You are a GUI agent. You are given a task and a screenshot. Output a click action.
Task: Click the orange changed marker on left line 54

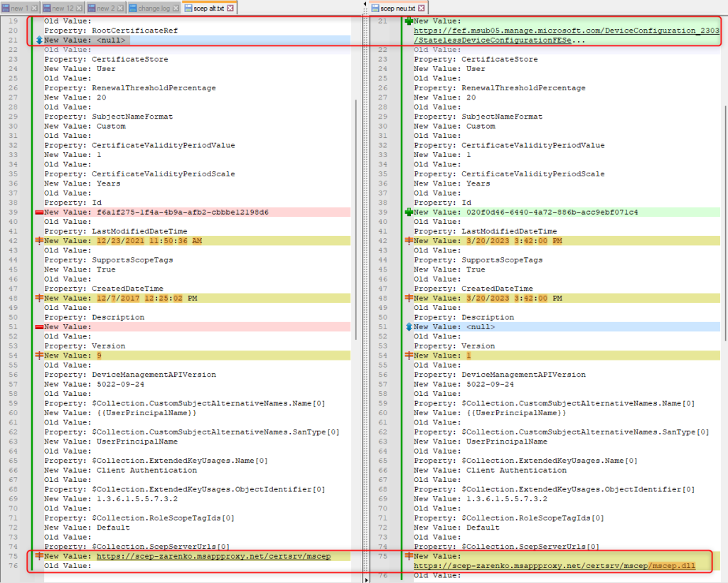tap(39, 355)
